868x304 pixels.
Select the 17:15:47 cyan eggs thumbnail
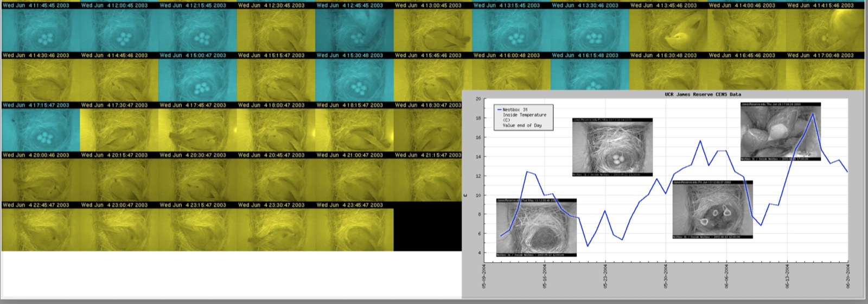click(x=40, y=130)
